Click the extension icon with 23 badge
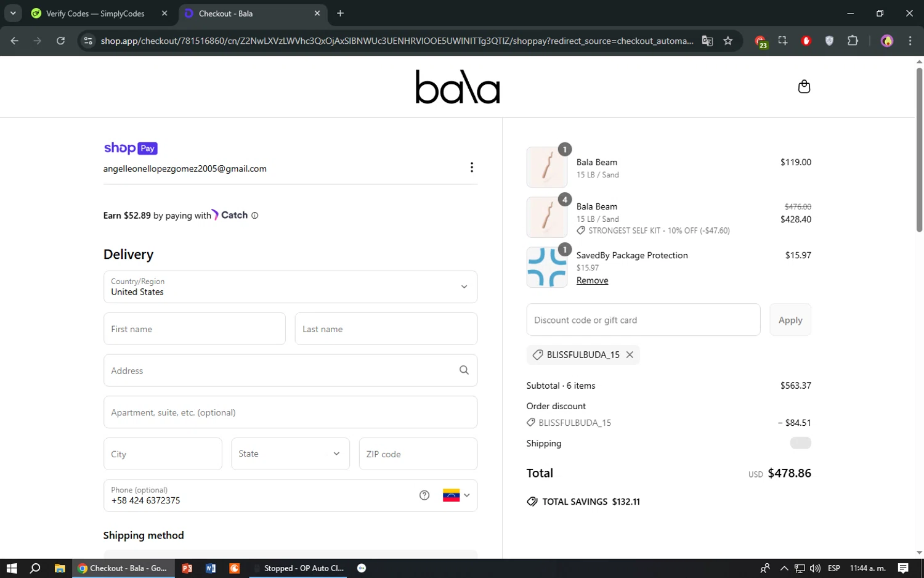Viewport: 924px width, 578px height. coord(761,41)
